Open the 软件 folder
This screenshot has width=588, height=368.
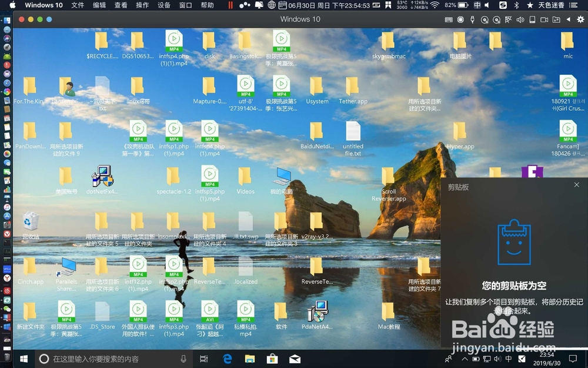point(281,316)
